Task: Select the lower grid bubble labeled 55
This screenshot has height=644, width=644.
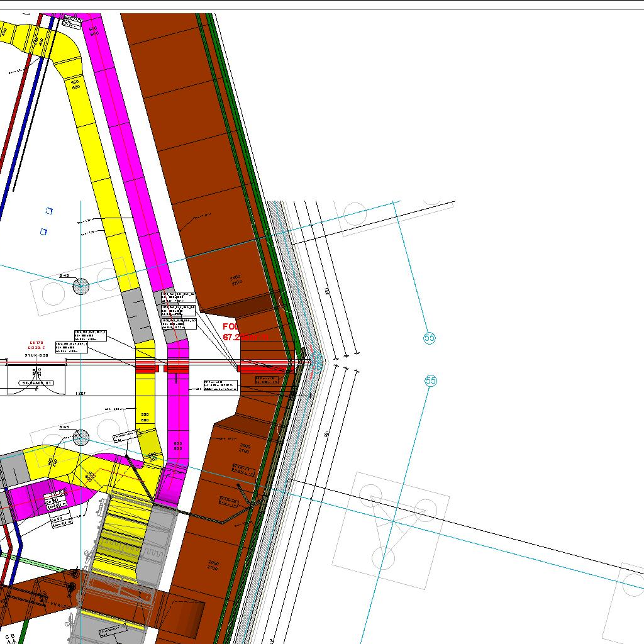Action: [x=431, y=380]
